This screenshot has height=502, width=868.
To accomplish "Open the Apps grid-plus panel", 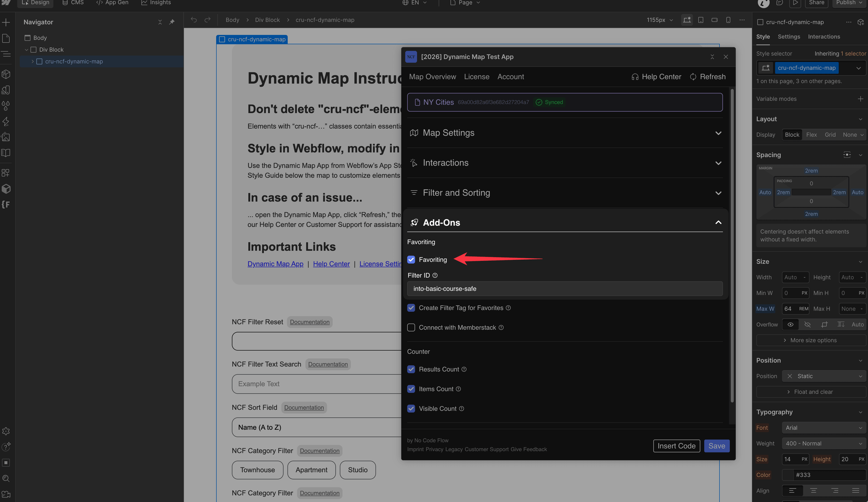I will tap(6, 173).
